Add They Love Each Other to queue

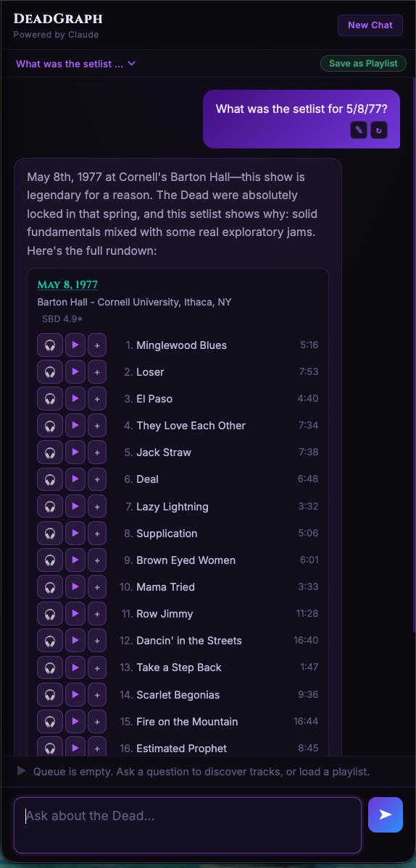coord(97,426)
